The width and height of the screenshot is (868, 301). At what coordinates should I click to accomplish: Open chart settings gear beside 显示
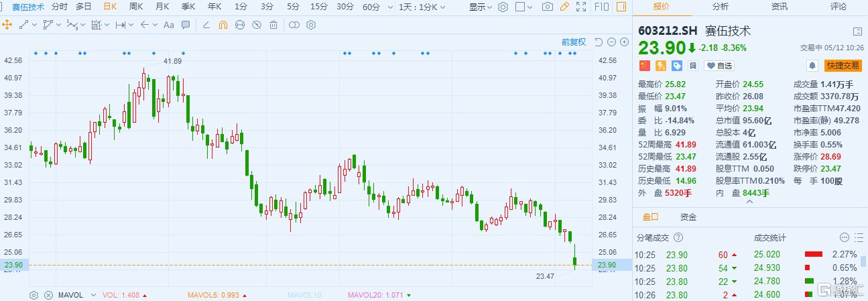(503, 7)
